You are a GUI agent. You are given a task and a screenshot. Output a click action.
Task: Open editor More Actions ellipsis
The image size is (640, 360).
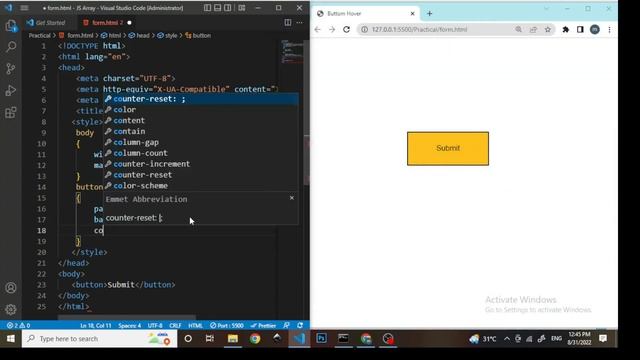300,22
